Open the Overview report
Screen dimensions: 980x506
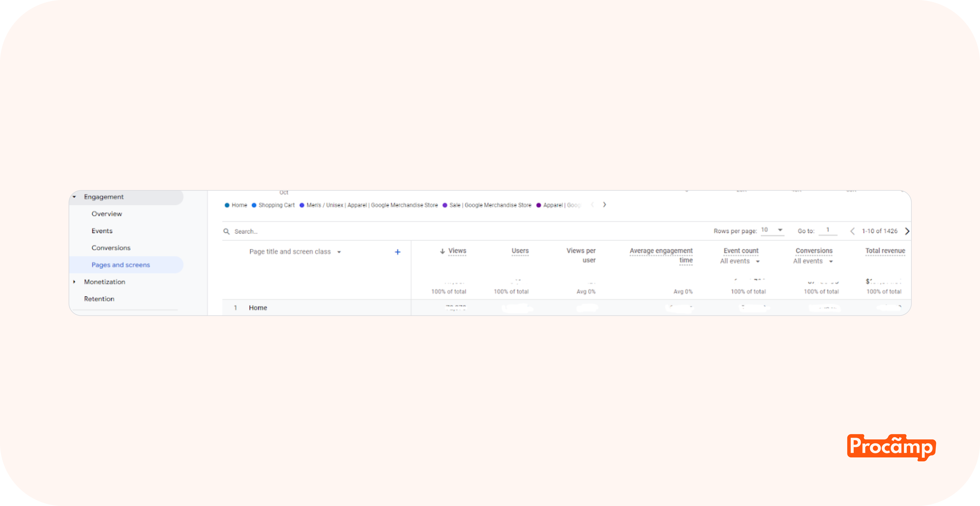[107, 214]
